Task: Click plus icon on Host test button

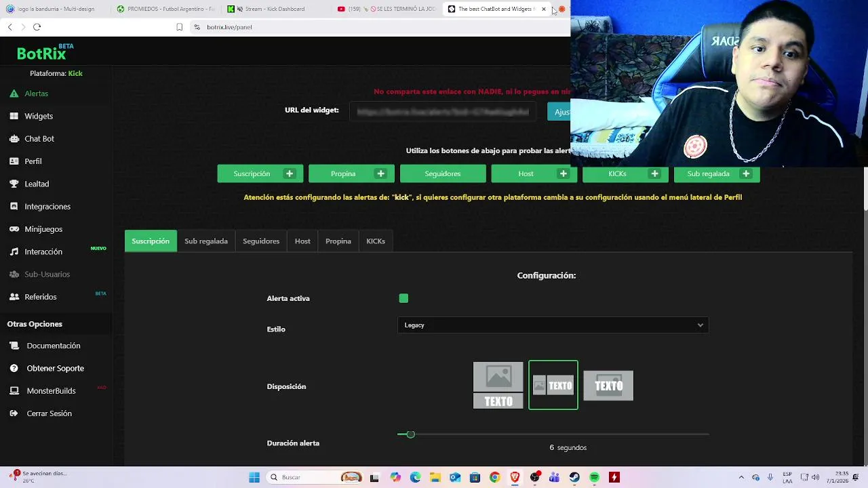Action: [x=563, y=174]
